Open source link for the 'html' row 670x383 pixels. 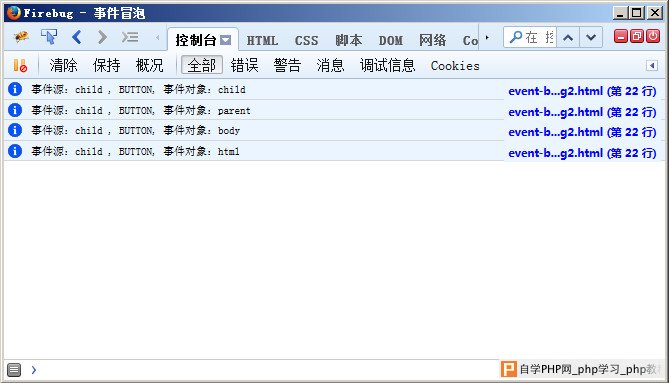pyautogui.click(x=582, y=153)
